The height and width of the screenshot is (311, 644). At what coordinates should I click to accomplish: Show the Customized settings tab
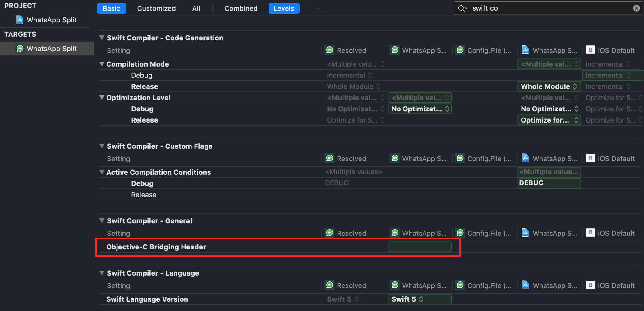pos(156,8)
